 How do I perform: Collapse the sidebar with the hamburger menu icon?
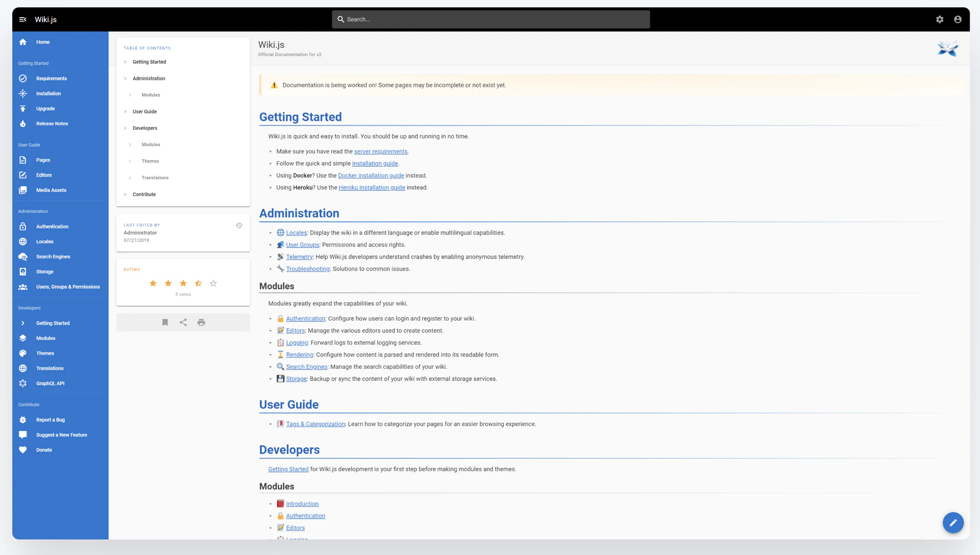[x=23, y=20]
